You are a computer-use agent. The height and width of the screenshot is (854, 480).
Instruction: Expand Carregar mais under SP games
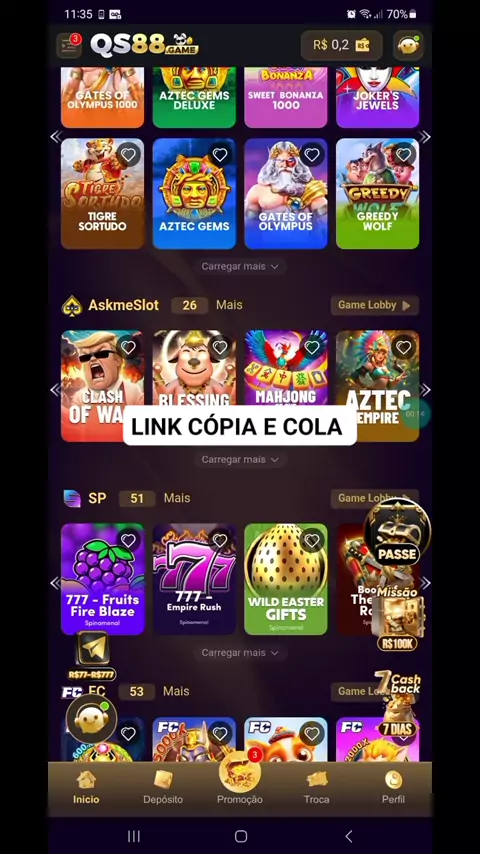240,652
